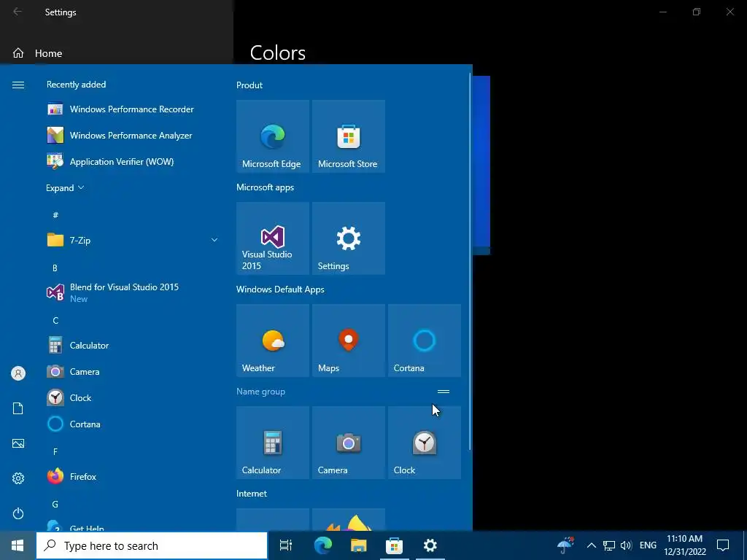Viewport: 747px width, 560px height.
Task: Click the ENG language indicator
Action: (648, 545)
